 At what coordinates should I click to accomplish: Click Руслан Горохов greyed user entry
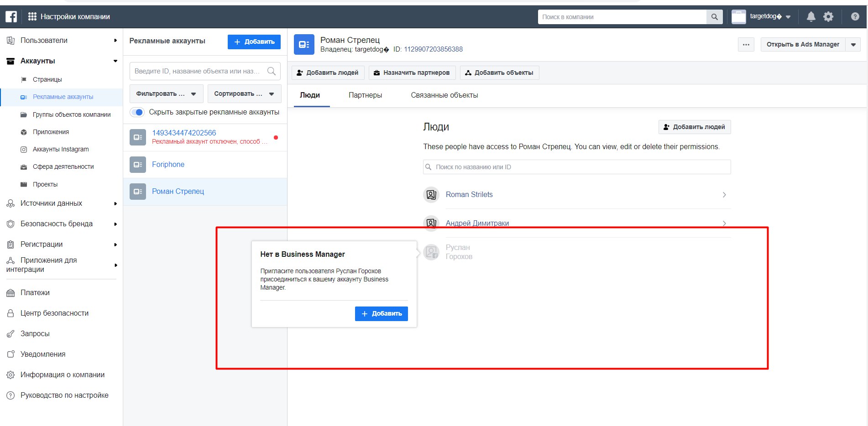click(x=459, y=252)
